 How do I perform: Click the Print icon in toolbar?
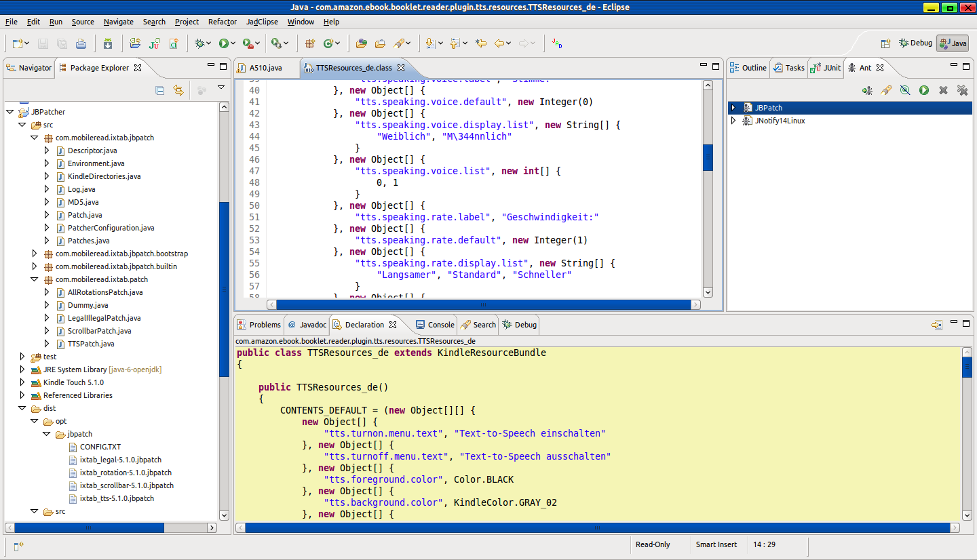[x=81, y=43]
